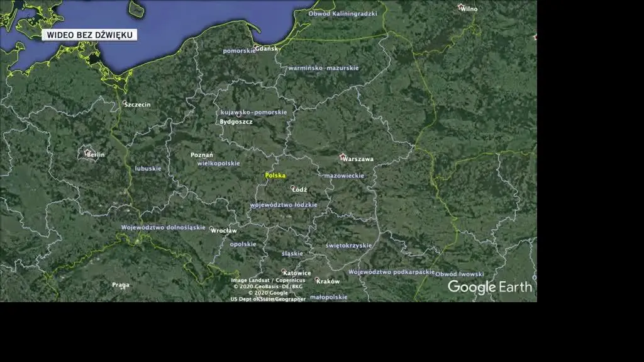This screenshot has height=362, width=644.
Task: Click the Wrocław city label
Action: coord(224,231)
